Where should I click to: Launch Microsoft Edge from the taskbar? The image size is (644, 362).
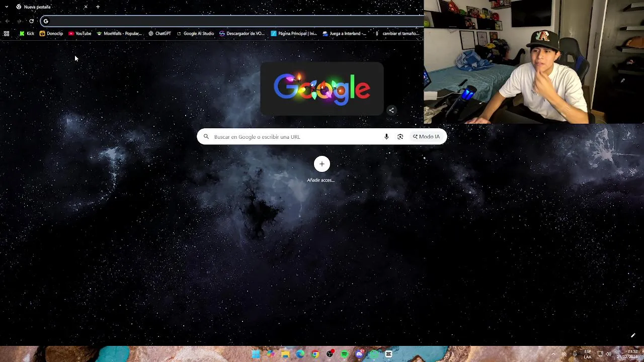[300, 354]
